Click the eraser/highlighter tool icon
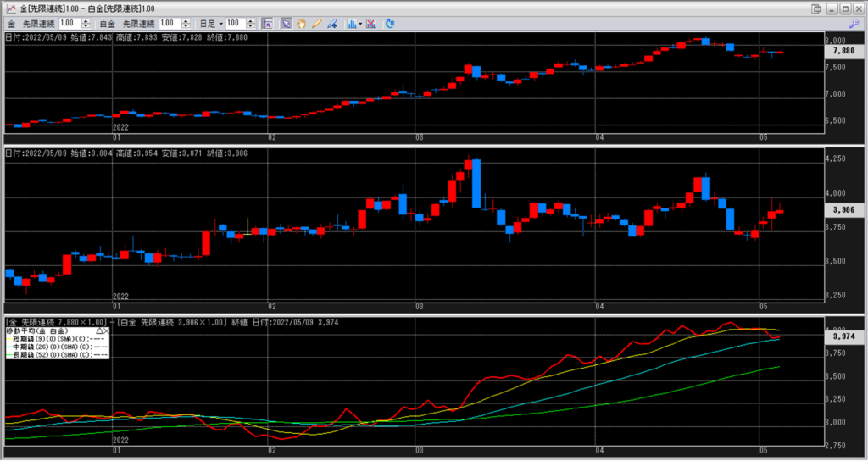The image size is (868, 461). tap(331, 23)
